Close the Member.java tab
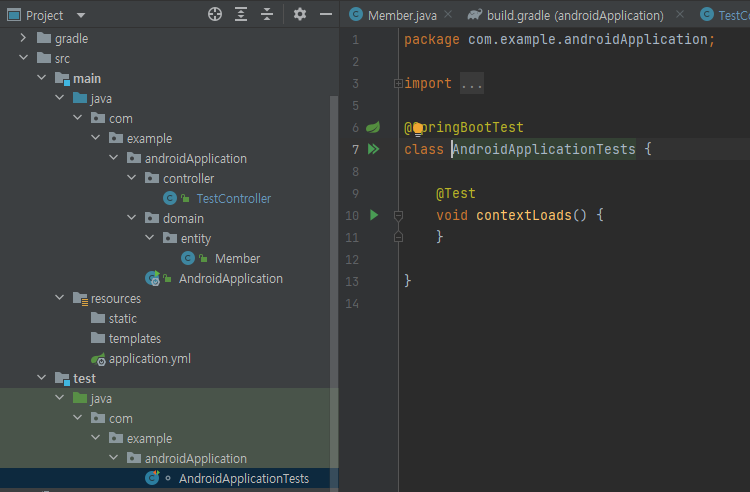 448,15
